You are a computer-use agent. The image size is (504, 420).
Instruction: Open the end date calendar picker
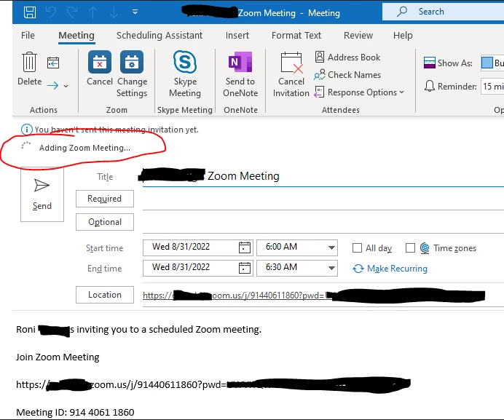[245, 269]
